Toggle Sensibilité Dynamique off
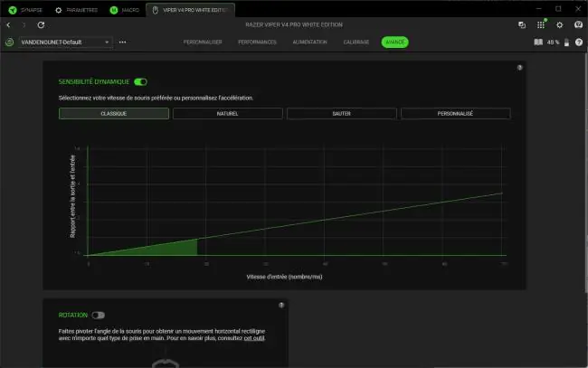This screenshot has width=588, height=368. click(140, 81)
